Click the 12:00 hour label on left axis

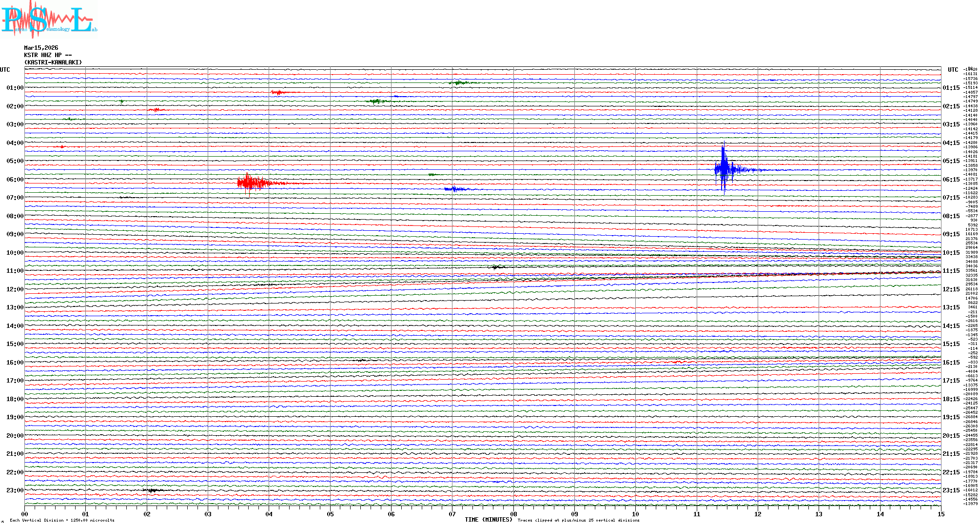pos(15,289)
